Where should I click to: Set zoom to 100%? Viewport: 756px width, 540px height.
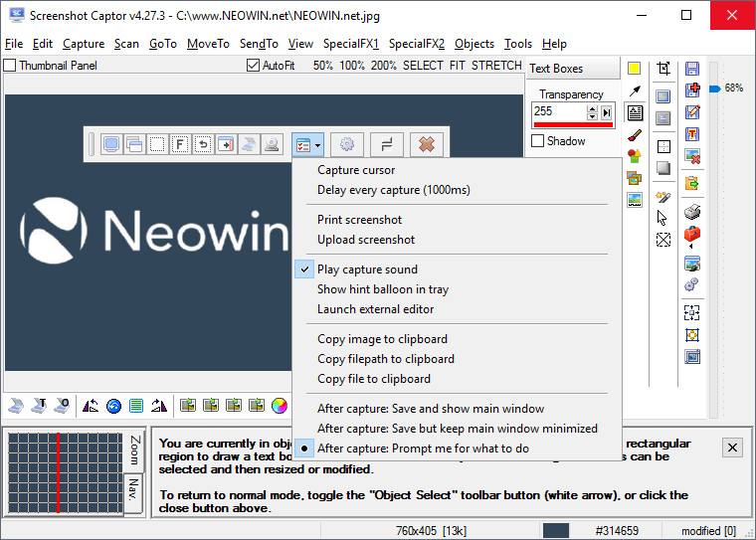click(x=352, y=65)
